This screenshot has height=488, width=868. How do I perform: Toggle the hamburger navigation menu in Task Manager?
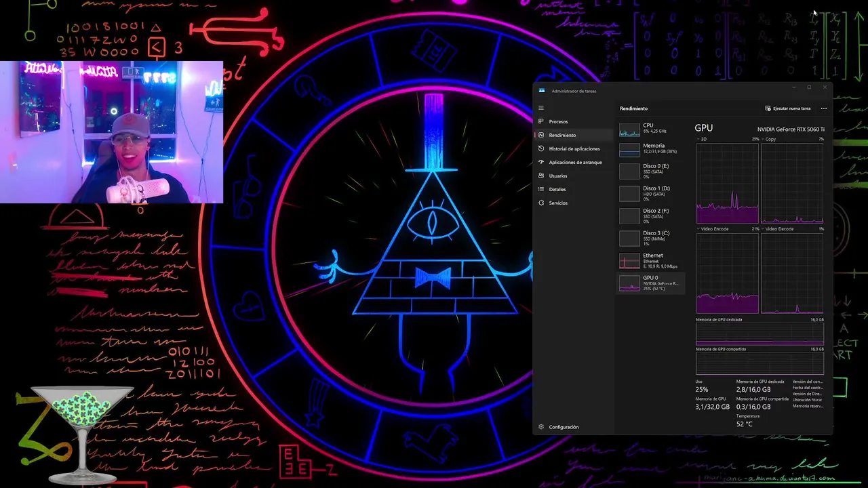(541, 108)
